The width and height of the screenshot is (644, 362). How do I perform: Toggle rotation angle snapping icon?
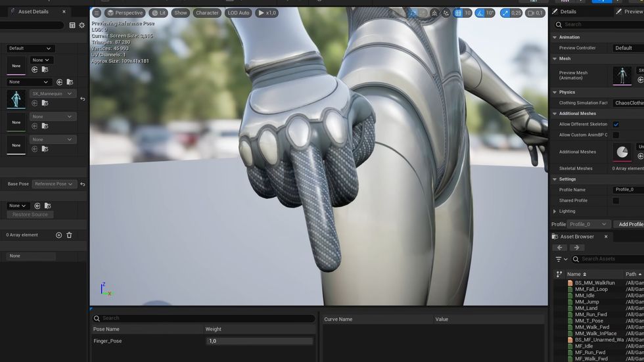pos(479,12)
